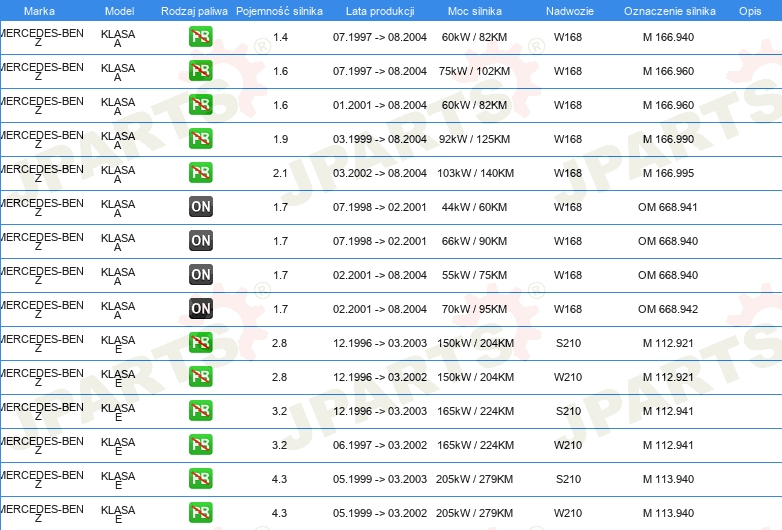This screenshot has height=530, width=782.
Task: Click the Lata produkcji column header
Action: click(380, 11)
